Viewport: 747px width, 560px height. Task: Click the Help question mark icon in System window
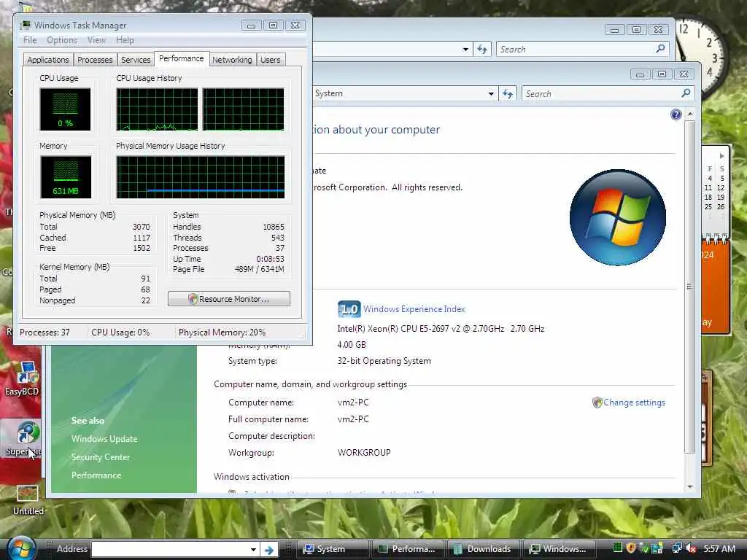pos(676,114)
